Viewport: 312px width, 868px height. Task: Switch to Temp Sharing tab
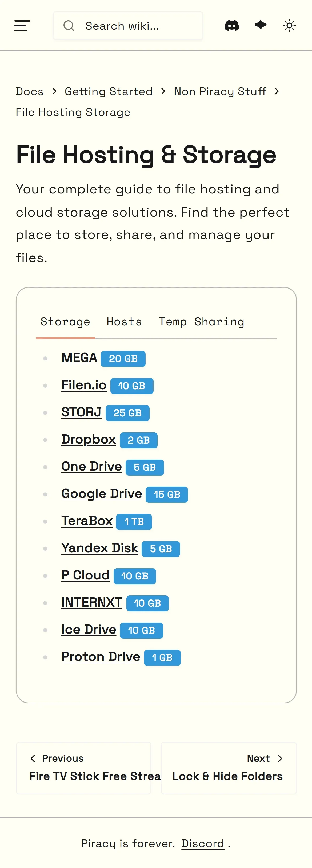pos(201,322)
